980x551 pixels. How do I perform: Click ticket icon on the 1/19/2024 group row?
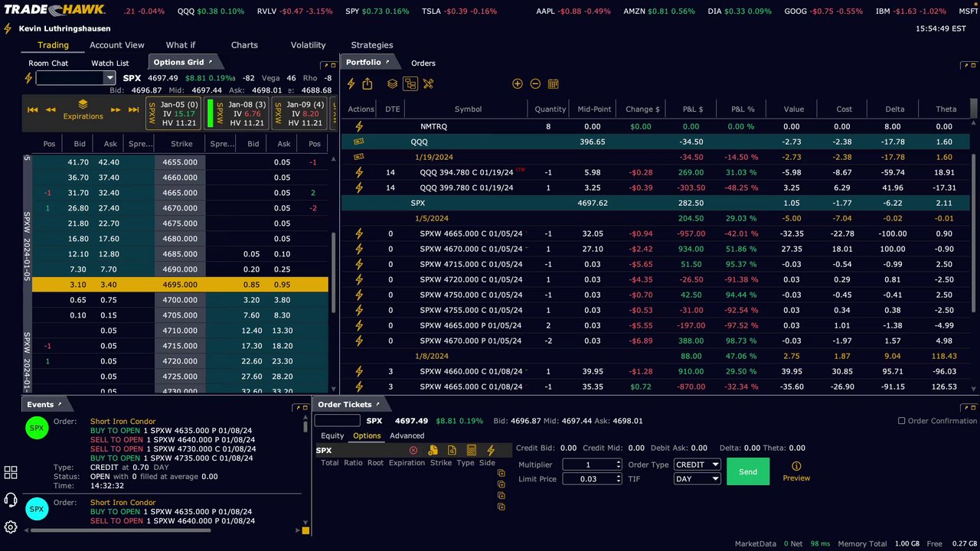(x=359, y=157)
